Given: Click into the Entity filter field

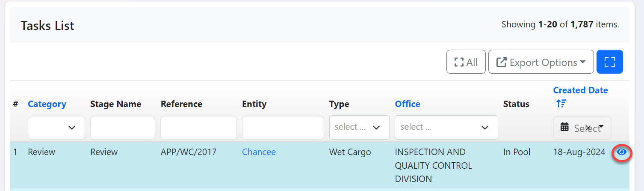Looking at the screenshot, I should (283, 128).
